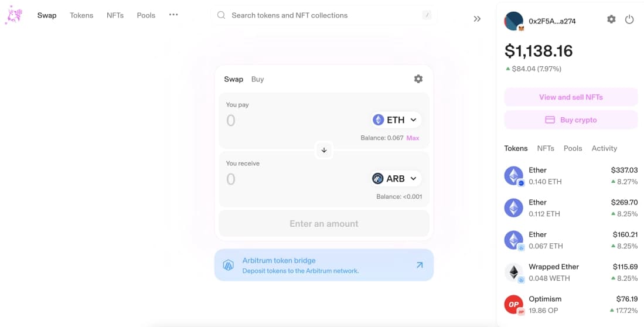This screenshot has width=644, height=327.
Task: Expand the ETH token selector dropdown
Action: [396, 120]
